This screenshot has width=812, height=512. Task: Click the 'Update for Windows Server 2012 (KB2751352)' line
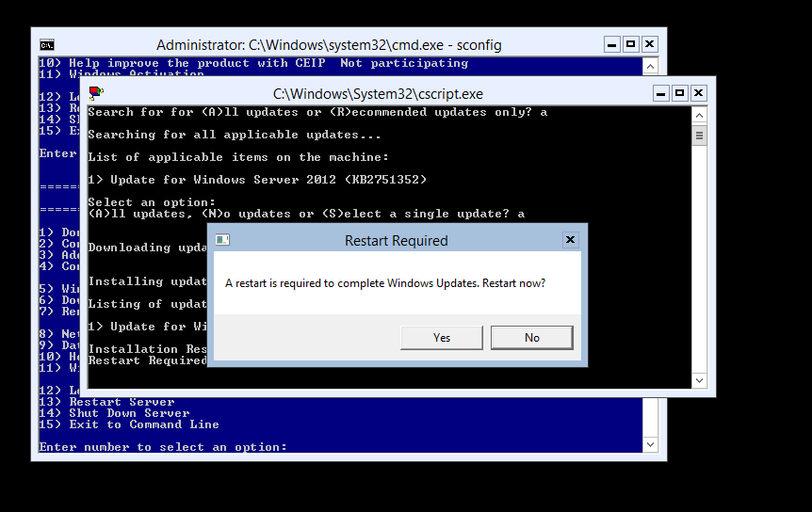click(257, 180)
